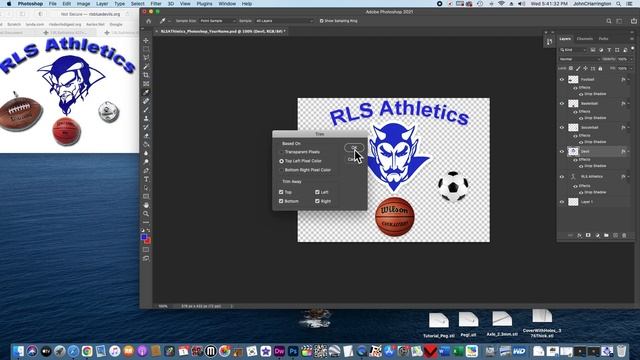The height and width of the screenshot is (360, 640).
Task: Click the foreground blue color swatch
Action: (x=144, y=237)
